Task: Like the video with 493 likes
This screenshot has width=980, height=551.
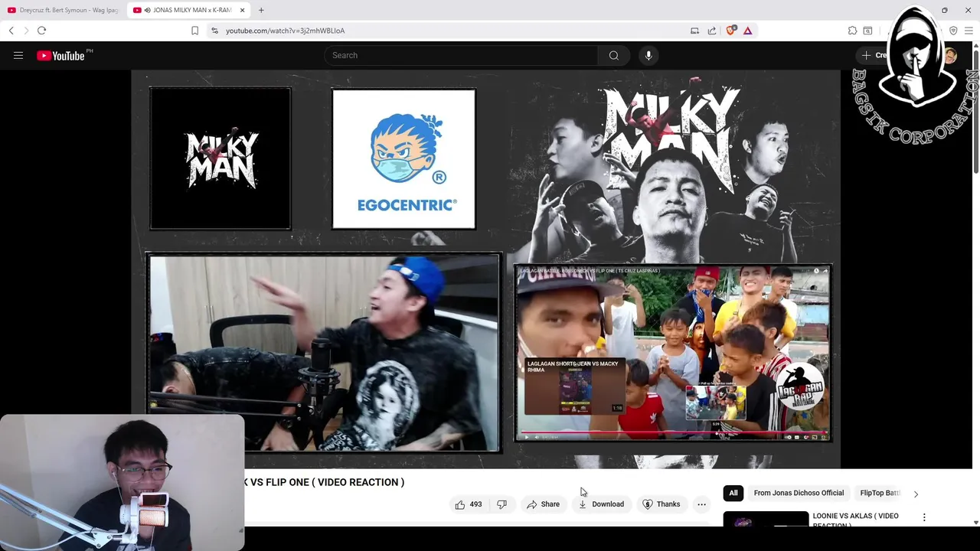Action: (468, 504)
